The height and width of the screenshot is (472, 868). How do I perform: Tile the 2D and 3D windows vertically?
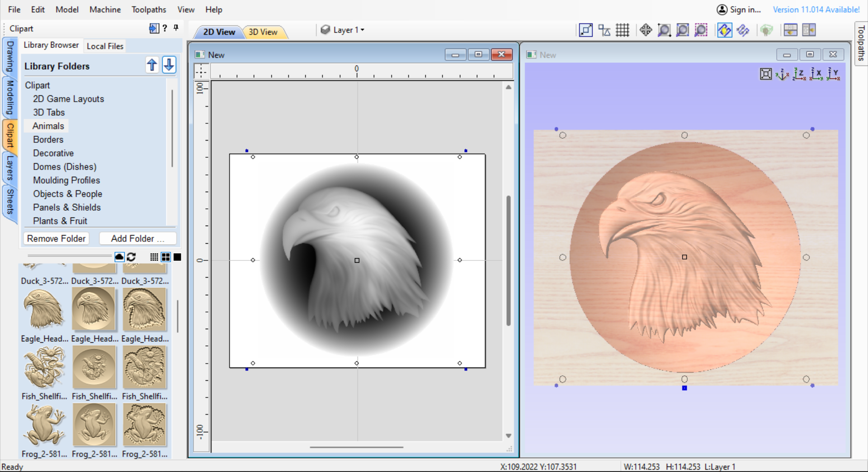809,30
